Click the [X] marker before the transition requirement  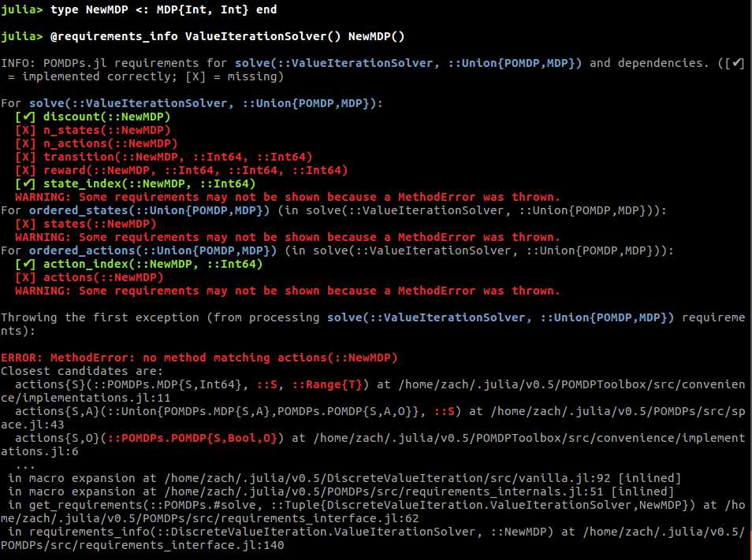[x=25, y=157]
